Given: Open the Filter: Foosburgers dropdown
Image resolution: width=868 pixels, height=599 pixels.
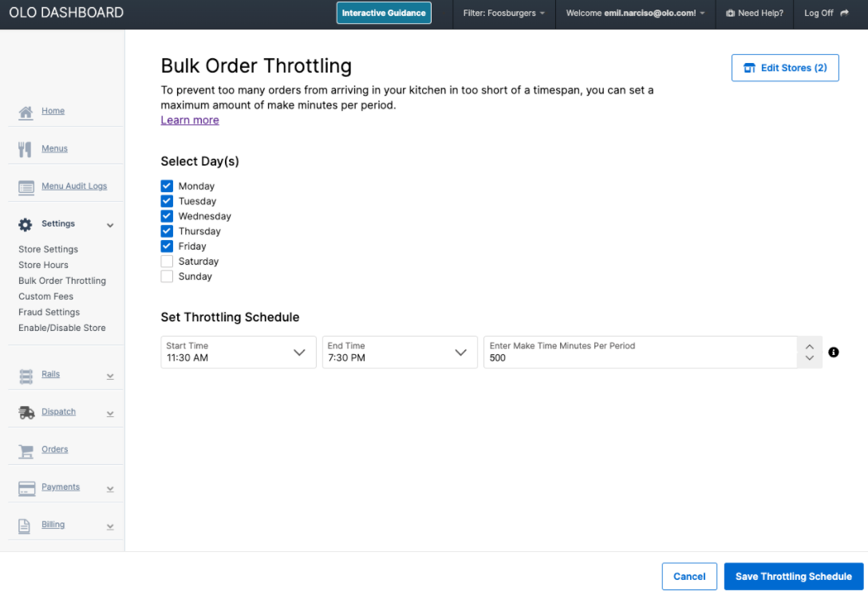Looking at the screenshot, I should [503, 14].
